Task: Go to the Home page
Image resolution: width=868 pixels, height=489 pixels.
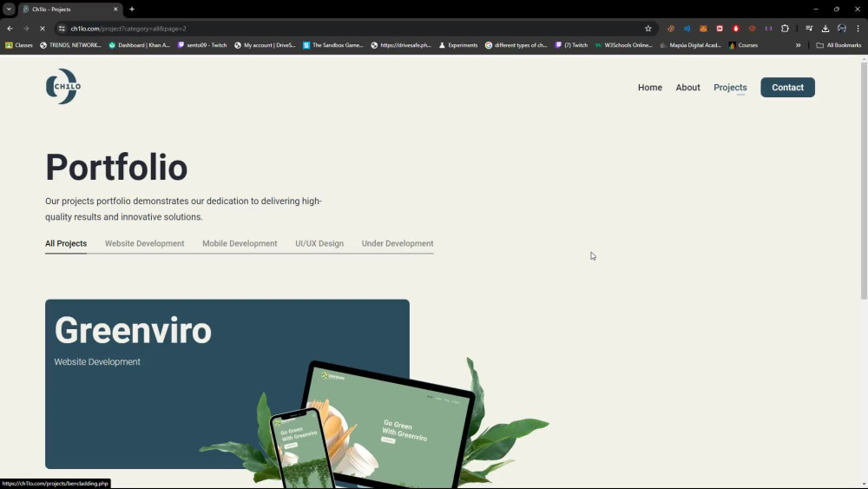Action: [x=650, y=88]
